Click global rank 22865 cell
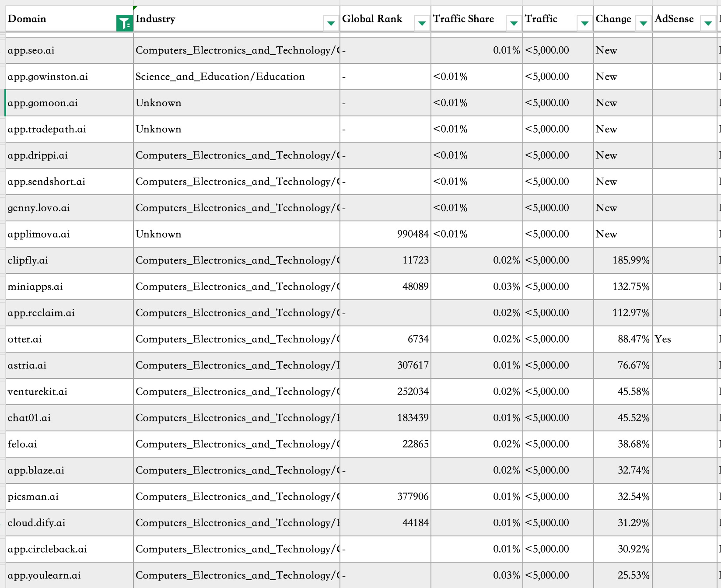 (385, 444)
